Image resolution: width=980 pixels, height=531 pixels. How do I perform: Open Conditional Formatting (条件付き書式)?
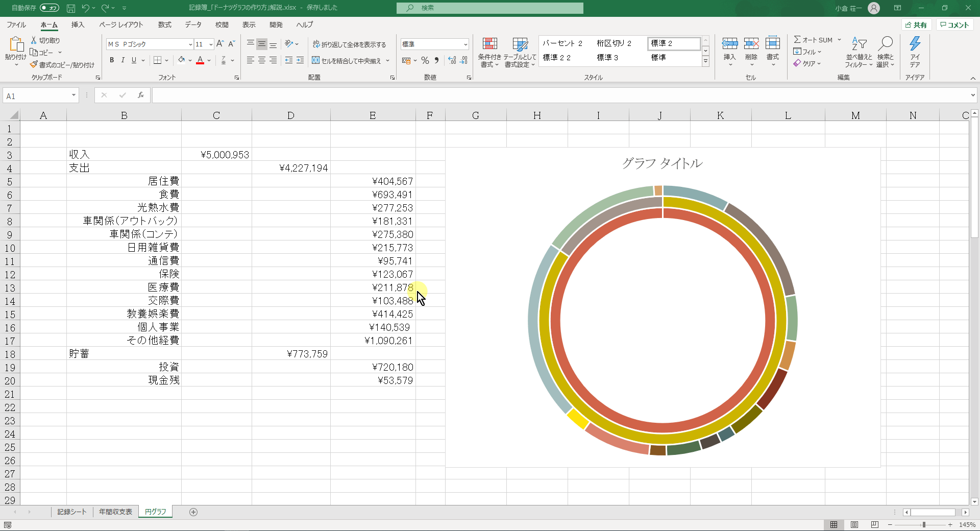489,52
